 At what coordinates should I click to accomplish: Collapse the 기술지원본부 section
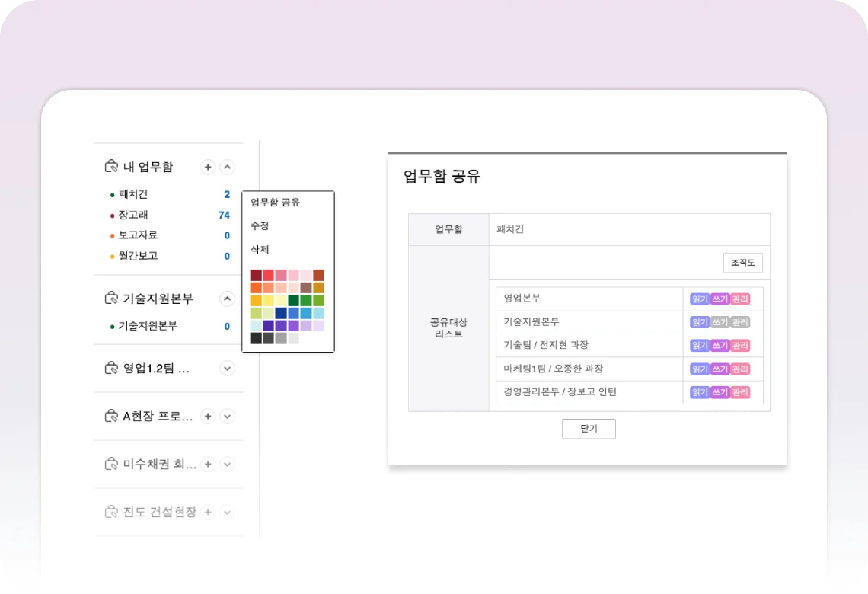[227, 299]
